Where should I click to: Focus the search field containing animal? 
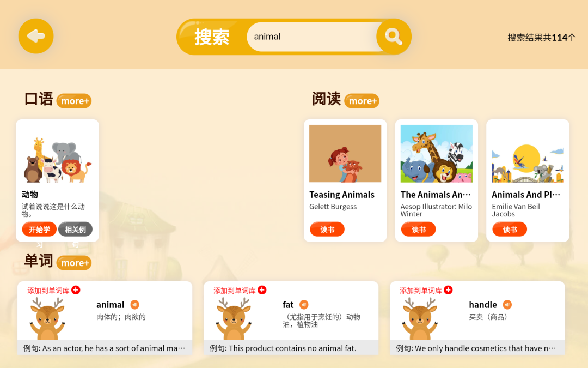point(312,37)
